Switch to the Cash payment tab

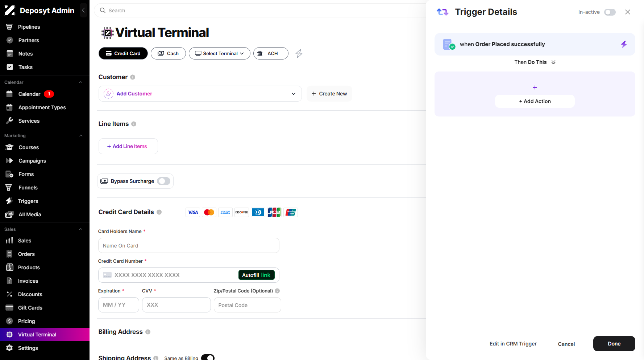[168, 53]
